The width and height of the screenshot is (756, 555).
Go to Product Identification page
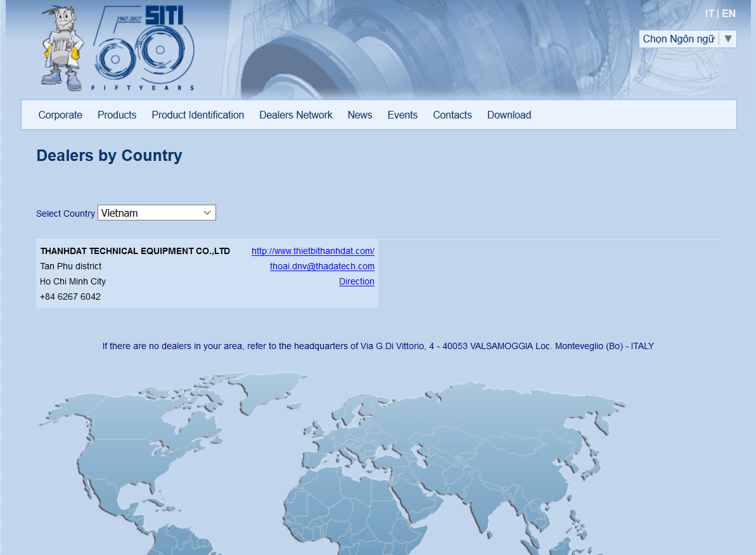pyautogui.click(x=198, y=115)
